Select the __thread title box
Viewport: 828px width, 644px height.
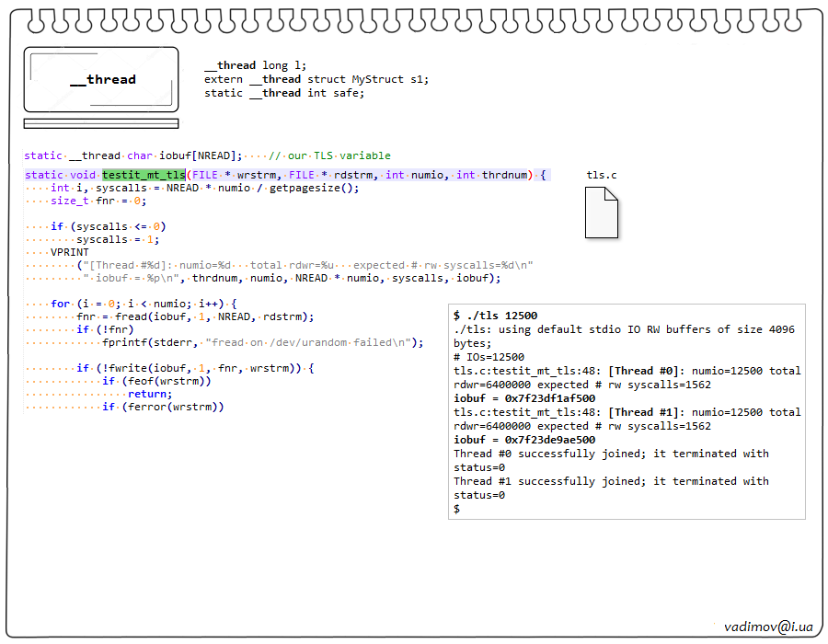(x=101, y=80)
